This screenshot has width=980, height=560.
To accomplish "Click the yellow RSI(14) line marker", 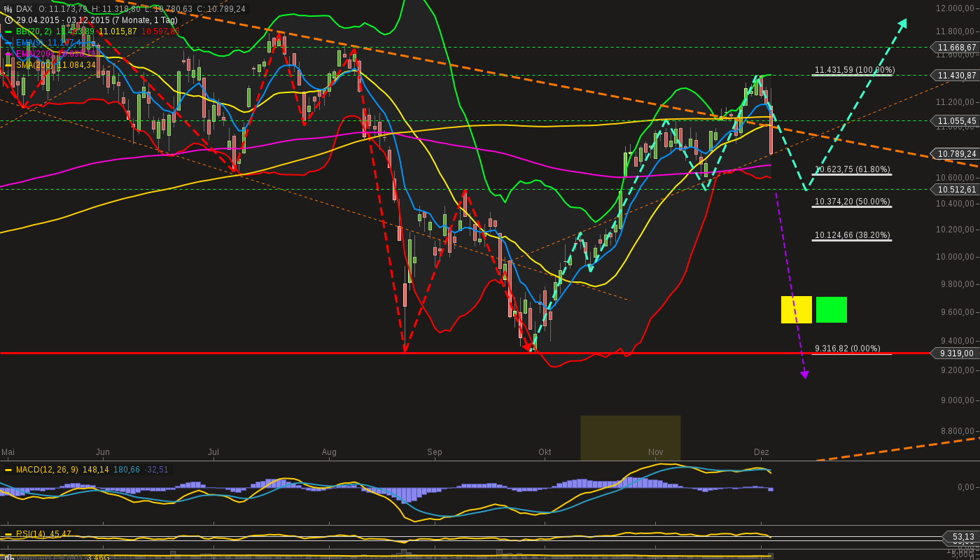I will [8, 534].
